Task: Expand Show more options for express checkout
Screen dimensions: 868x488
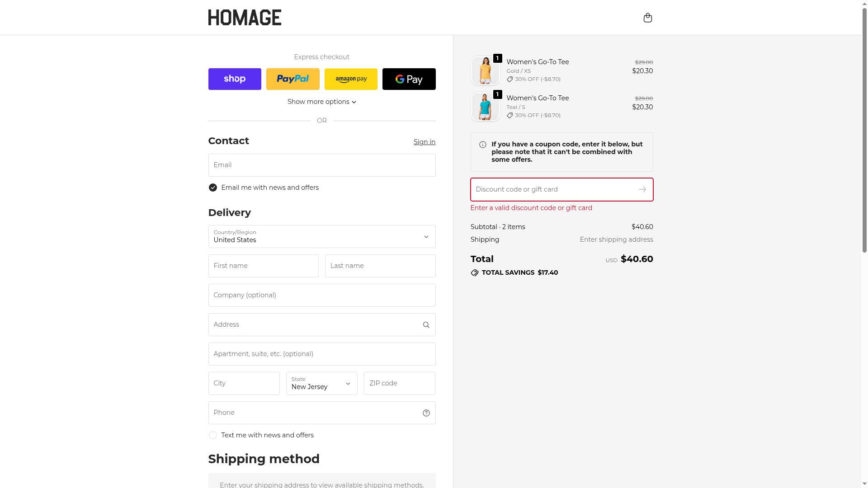Action: click(321, 102)
